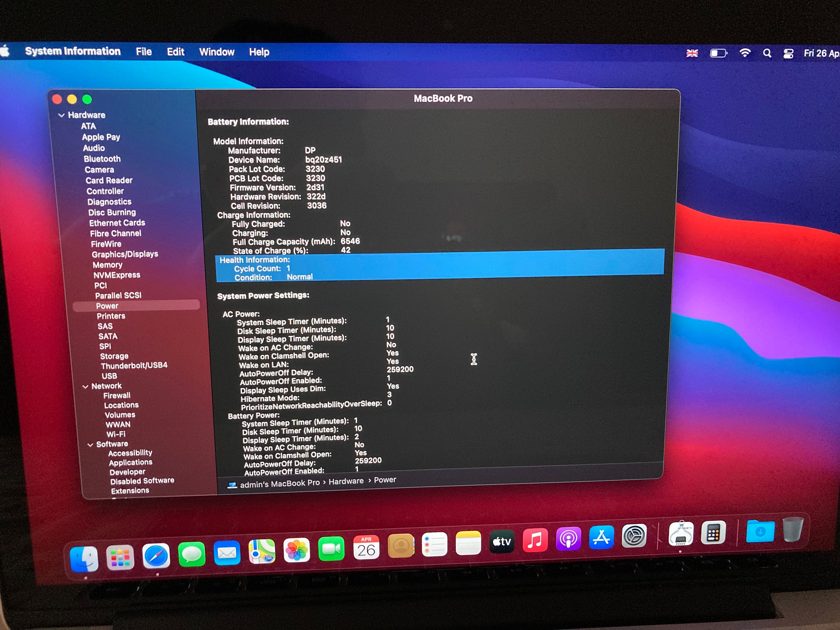Open Control Centre in menu bar

(x=788, y=54)
